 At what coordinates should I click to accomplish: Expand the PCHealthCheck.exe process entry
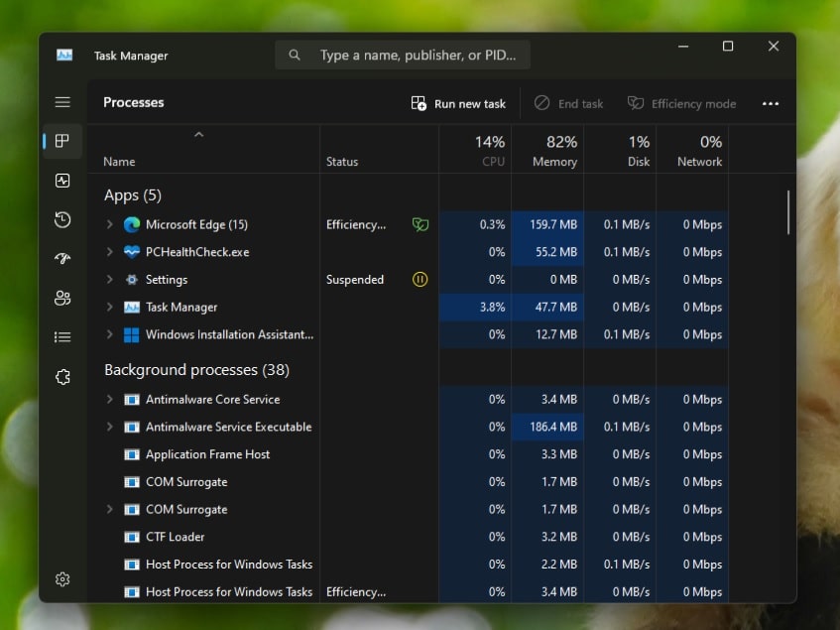(x=110, y=252)
